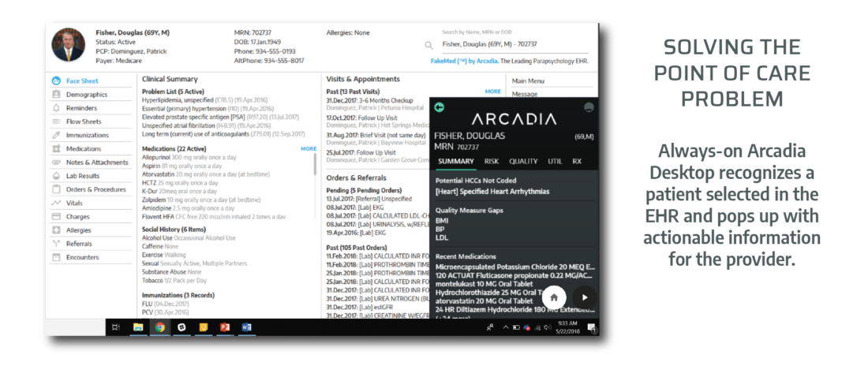
Task: Click the play arrow button in Arcadia panel
Action: click(x=585, y=297)
